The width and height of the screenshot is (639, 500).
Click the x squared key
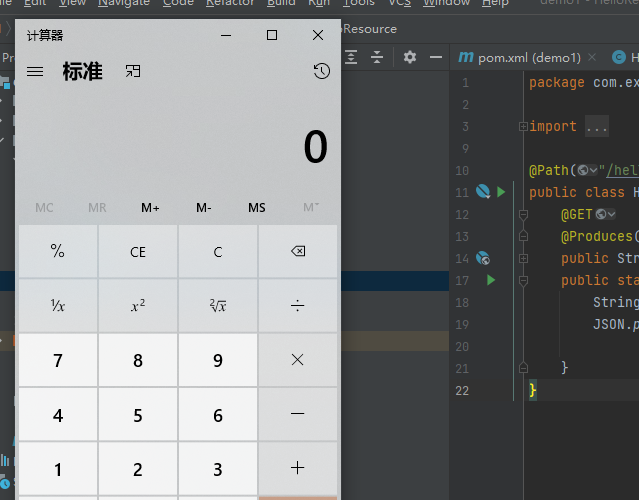138,306
